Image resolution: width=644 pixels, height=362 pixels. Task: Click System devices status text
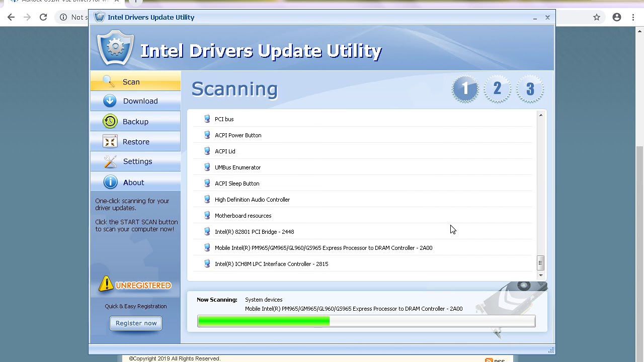(x=264, y=300)
